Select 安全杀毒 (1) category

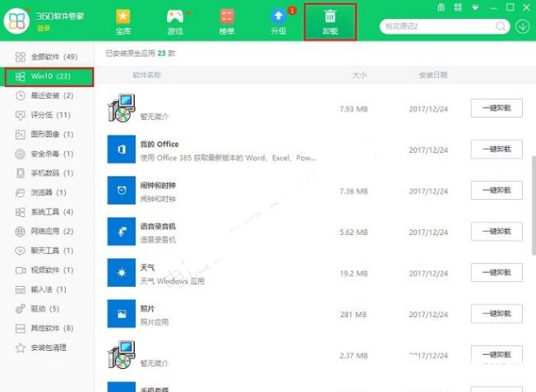pyautogui.click(x=47, y=154)
